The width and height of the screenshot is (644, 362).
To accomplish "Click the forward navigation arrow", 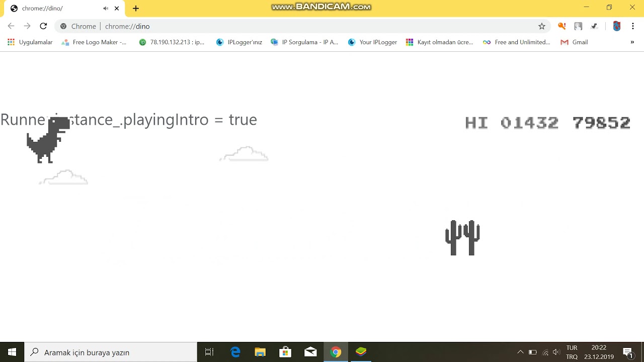I will [x=27, y=26].
